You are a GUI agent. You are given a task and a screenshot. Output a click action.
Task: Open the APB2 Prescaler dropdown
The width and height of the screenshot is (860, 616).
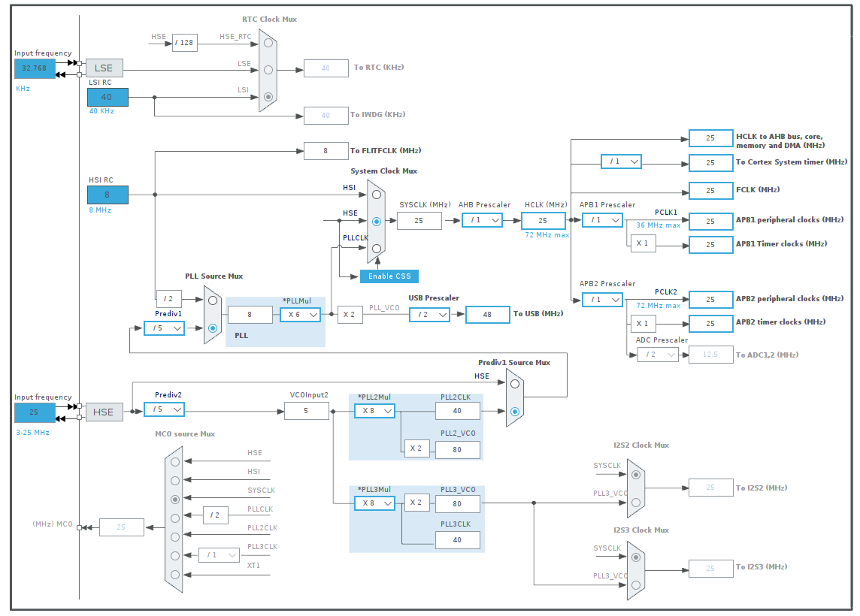coord(602,299)
